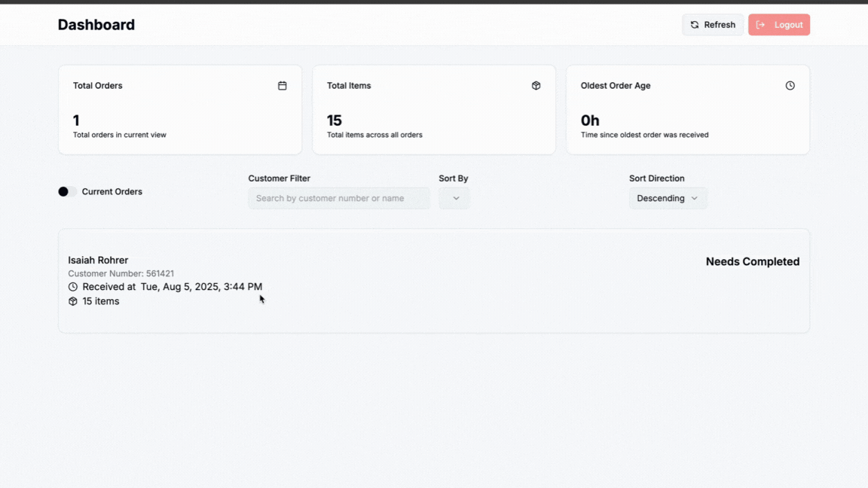This screenshot has height=488, width=868.
Task: Click Isaiah Rohrer's name on the order card
Action: click(98, 260)
